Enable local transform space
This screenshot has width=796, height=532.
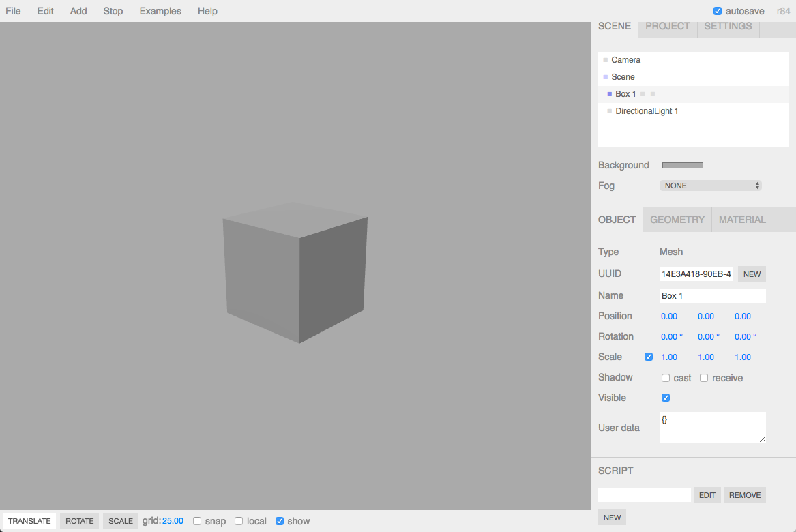pos(239,520)
